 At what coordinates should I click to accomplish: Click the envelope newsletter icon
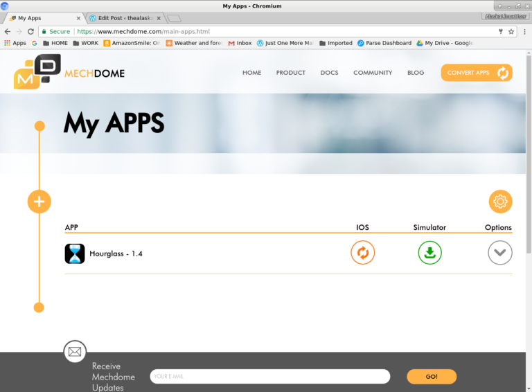coord(75,352)
